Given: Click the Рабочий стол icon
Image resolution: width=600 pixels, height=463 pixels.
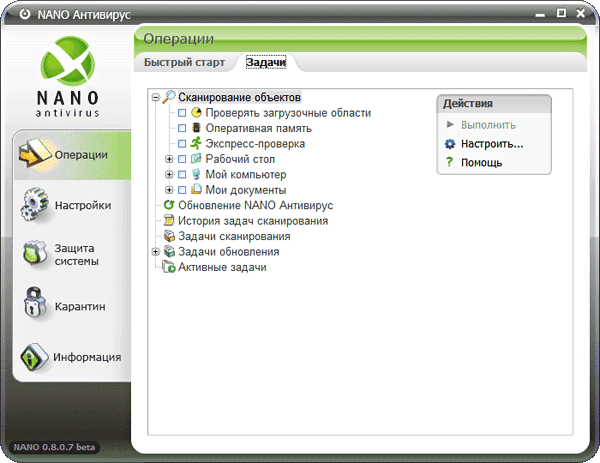Looking at the screenshot, I should [x=196, y=158].
